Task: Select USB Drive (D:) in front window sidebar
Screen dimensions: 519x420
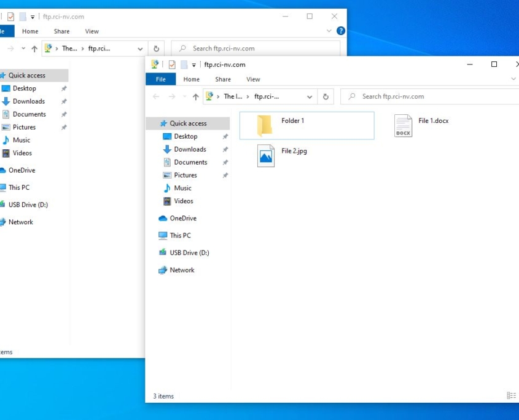Action: 188,252
